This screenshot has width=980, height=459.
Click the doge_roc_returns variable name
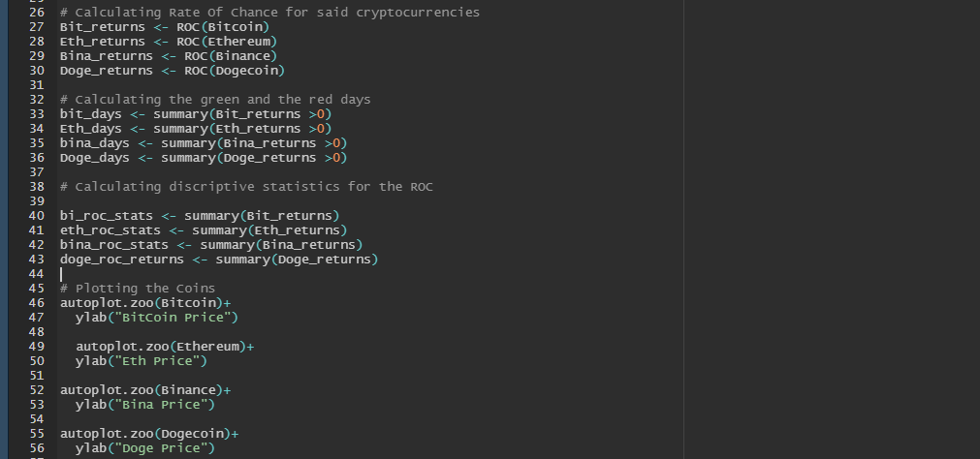[122, 260]
